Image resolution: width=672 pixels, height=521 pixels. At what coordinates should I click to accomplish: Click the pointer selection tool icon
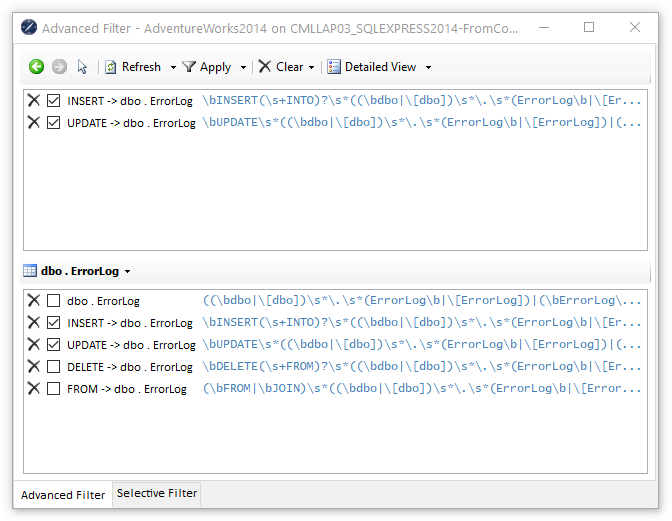coord(82,67)
